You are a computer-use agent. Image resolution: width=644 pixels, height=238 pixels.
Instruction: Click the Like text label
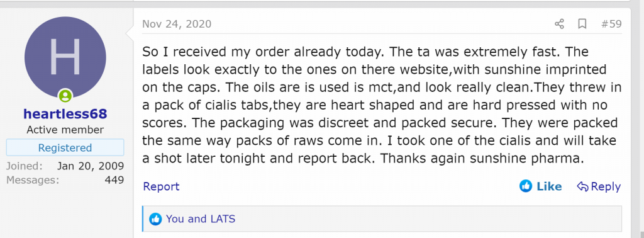coord(549,186)
